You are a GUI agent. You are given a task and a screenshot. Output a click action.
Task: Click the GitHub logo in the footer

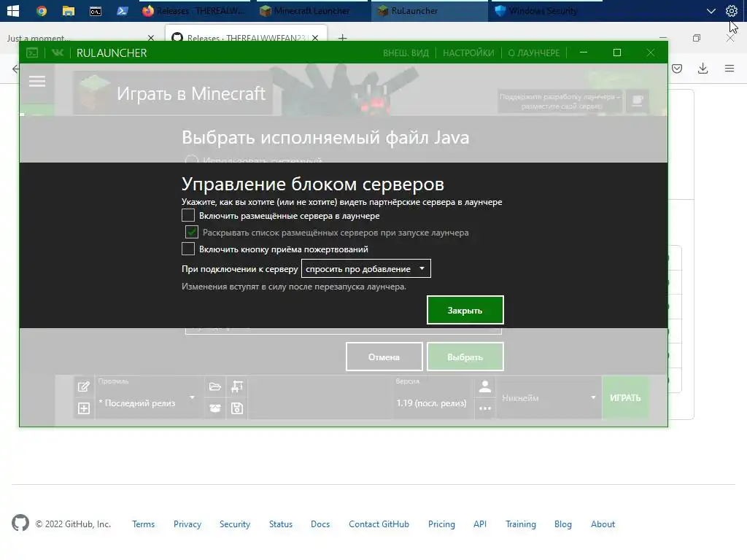pos(20,524)
